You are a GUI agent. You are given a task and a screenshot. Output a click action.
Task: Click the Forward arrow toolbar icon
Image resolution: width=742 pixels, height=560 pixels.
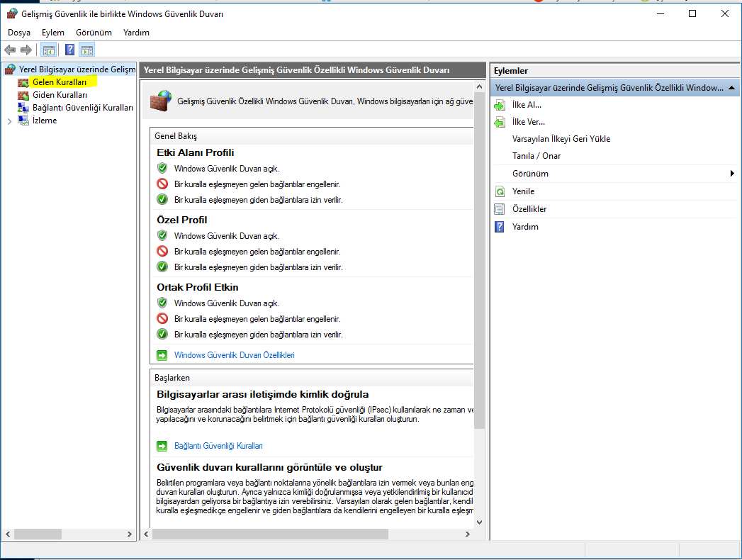click(x=26, y=50)
